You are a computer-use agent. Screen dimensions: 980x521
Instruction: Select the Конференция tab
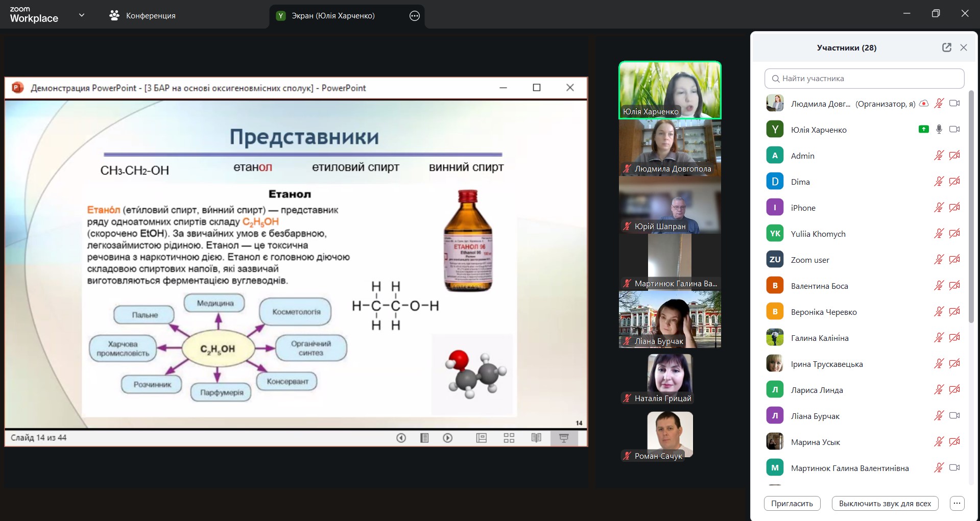click(x=142, y=16)
